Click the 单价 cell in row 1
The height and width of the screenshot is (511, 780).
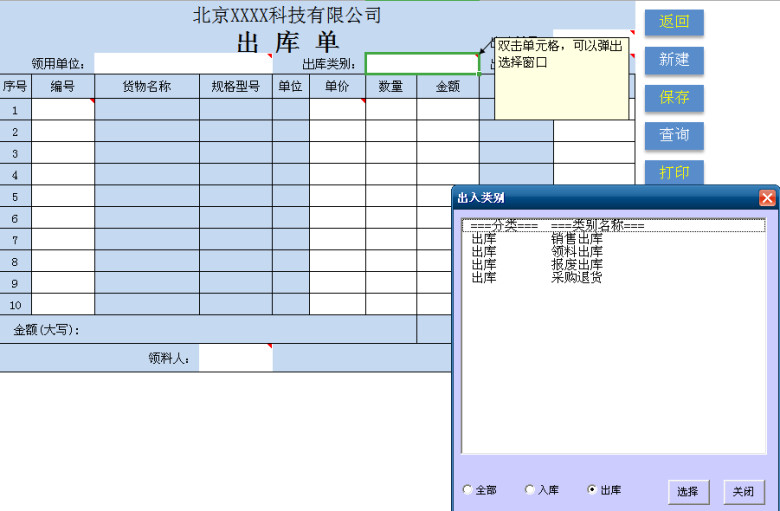337,109
